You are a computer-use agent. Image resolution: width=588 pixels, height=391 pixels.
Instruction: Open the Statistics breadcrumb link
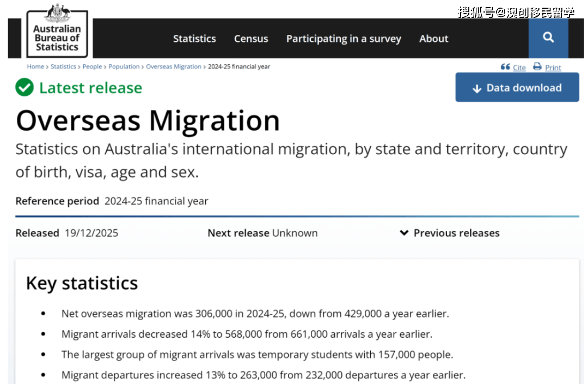63,66
